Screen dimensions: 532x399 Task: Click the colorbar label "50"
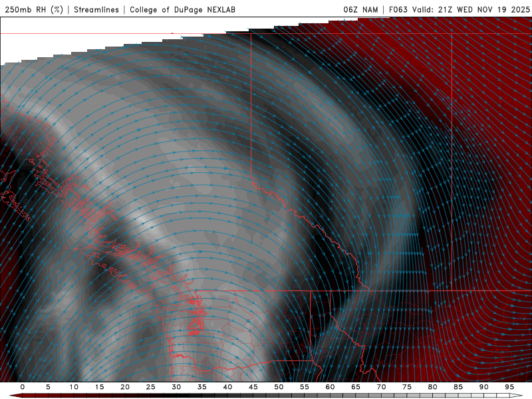coord(279,387)
